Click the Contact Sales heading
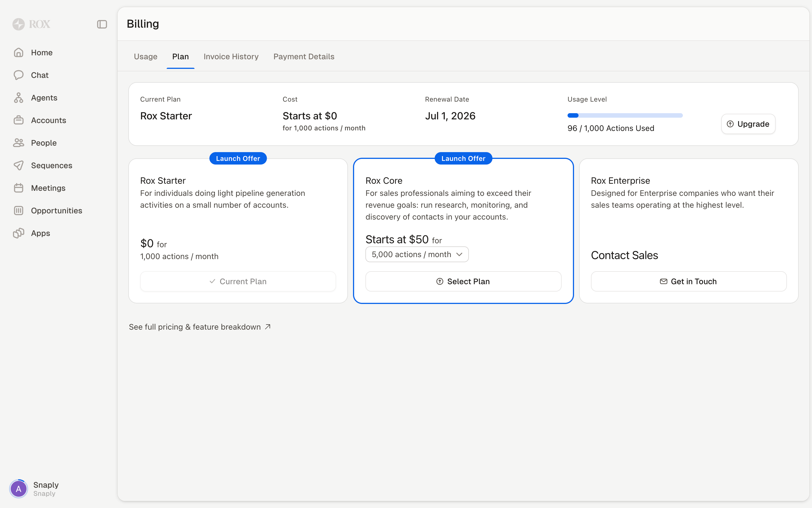 pyautogui.click(x=624, y=255)
